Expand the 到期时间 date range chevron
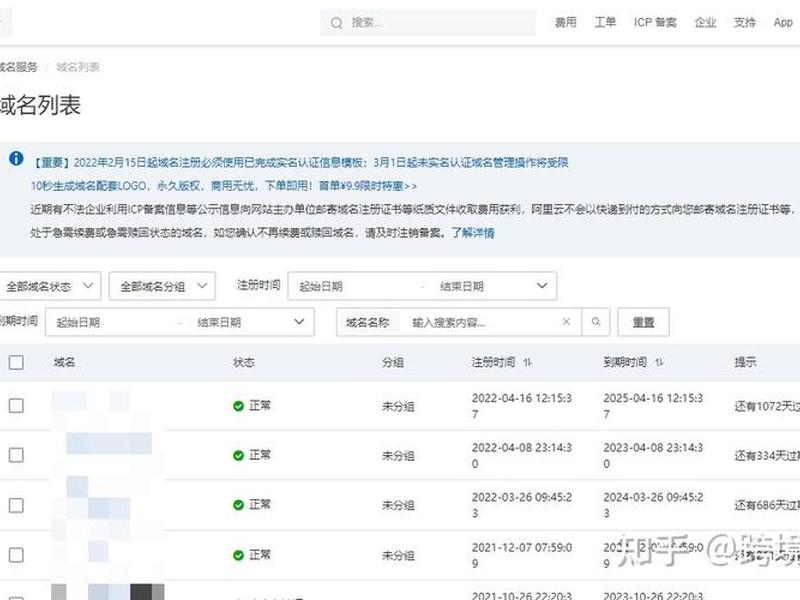Screen dimensions: 800x600 299,322
